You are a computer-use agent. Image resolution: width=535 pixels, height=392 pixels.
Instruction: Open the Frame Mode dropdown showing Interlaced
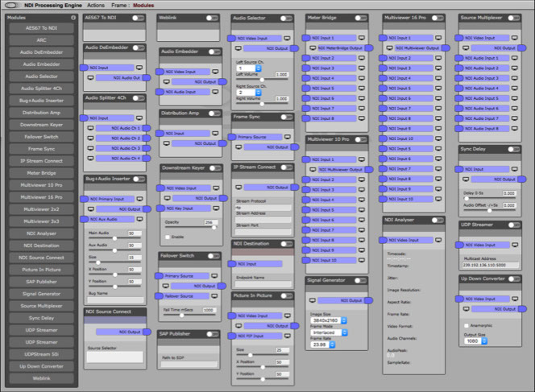pyautogui.click(x=329, y=332)
